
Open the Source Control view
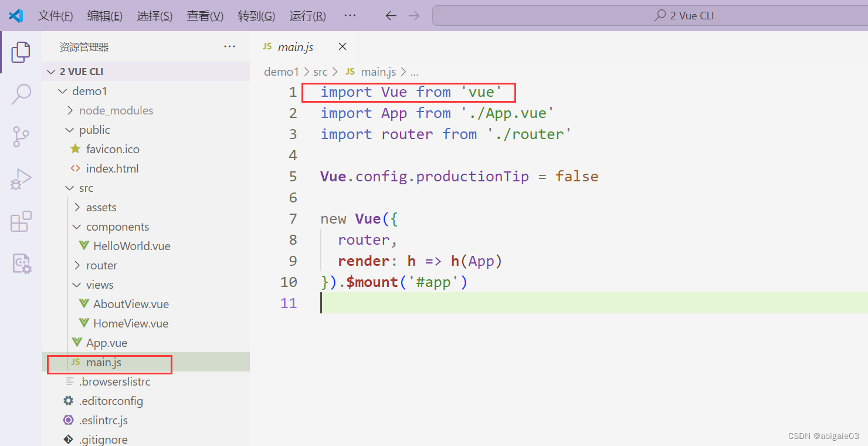click(21, 136)
